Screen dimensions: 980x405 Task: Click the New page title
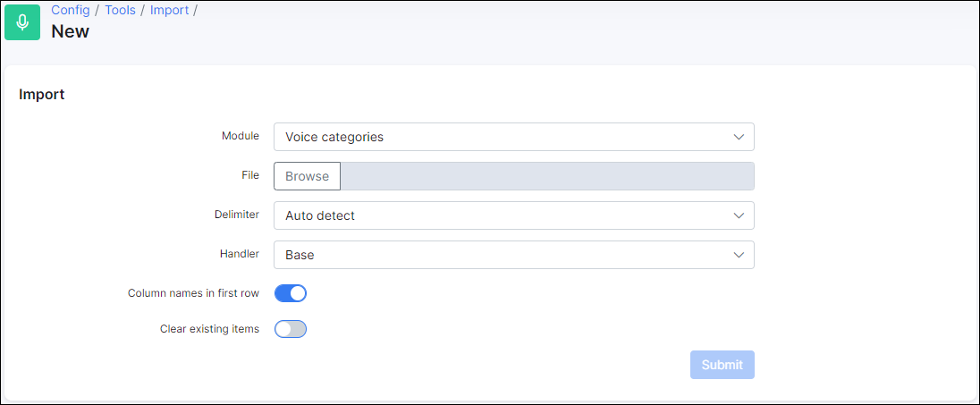70,31
